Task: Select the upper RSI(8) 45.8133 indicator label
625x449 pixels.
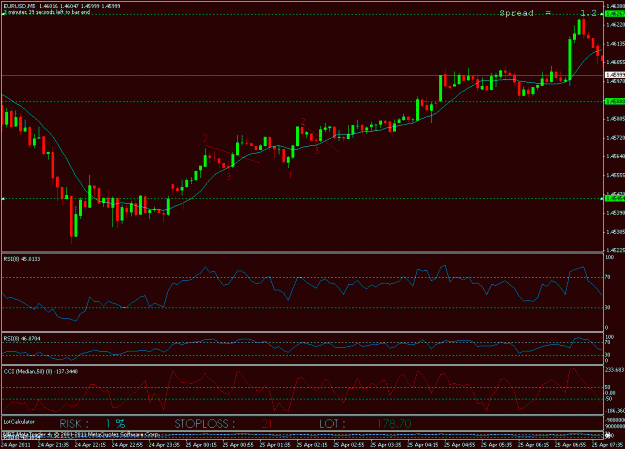Action: [22, 259]
